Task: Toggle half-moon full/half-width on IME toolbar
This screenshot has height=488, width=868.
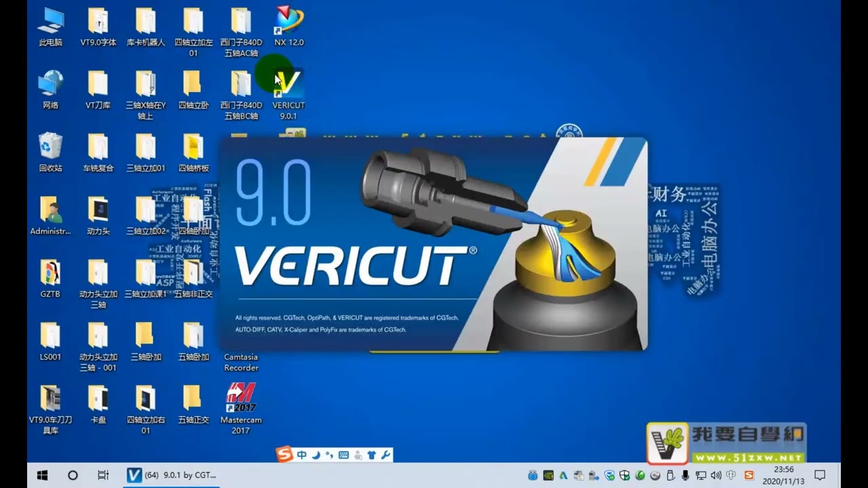Action: coord(316,455)
